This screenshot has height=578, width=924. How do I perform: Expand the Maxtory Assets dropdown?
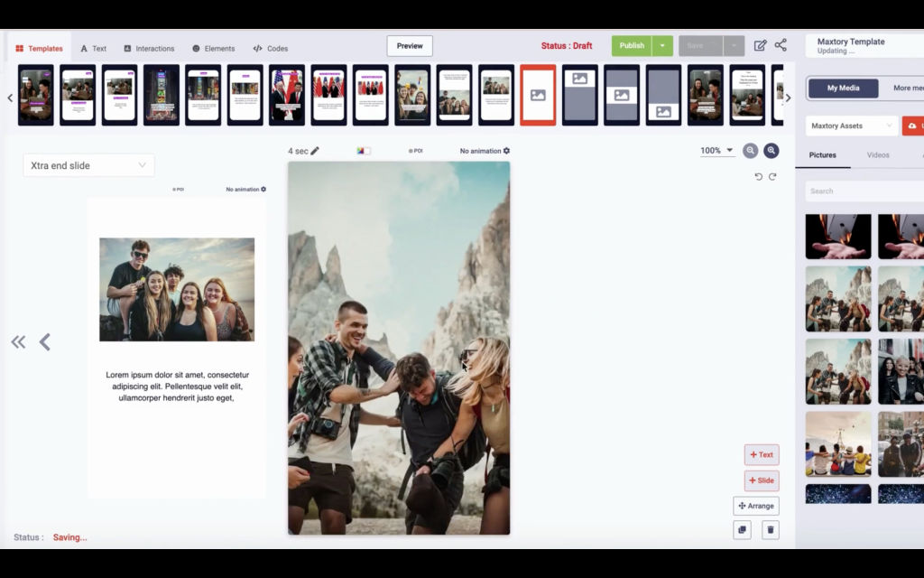pyautogui.click(x=852, y=126)
